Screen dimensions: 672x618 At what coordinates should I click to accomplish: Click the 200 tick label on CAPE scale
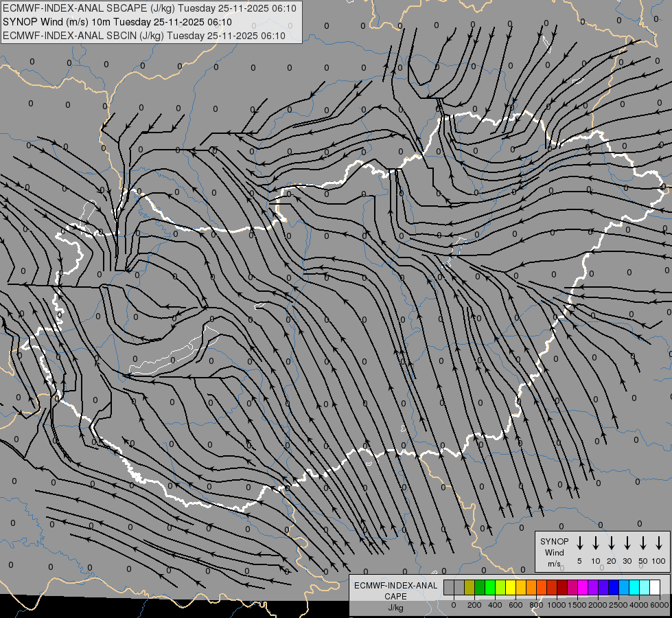pos(474,605)
